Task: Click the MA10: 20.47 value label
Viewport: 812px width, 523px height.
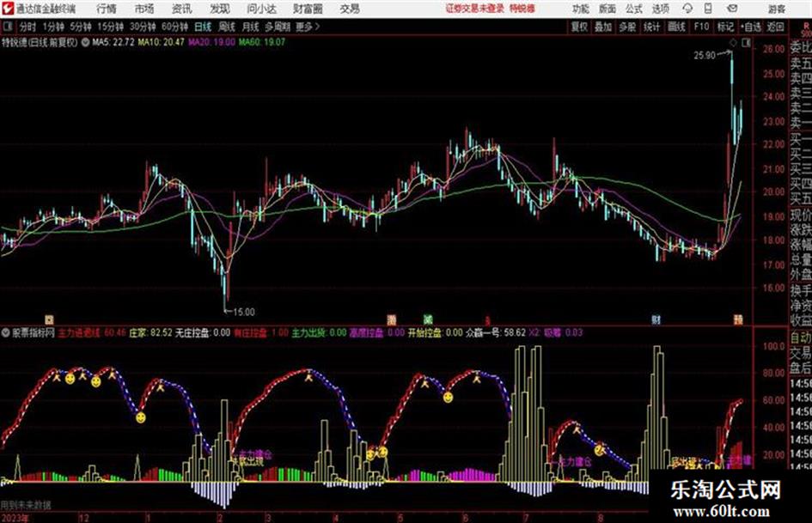Action: (161, 42)
